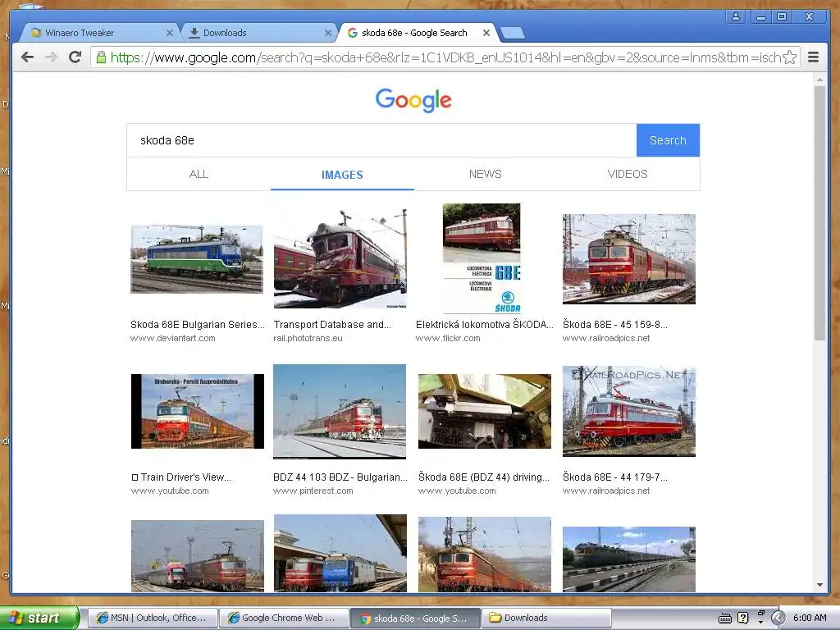Open the Windows start button

(x=39, y=619)
